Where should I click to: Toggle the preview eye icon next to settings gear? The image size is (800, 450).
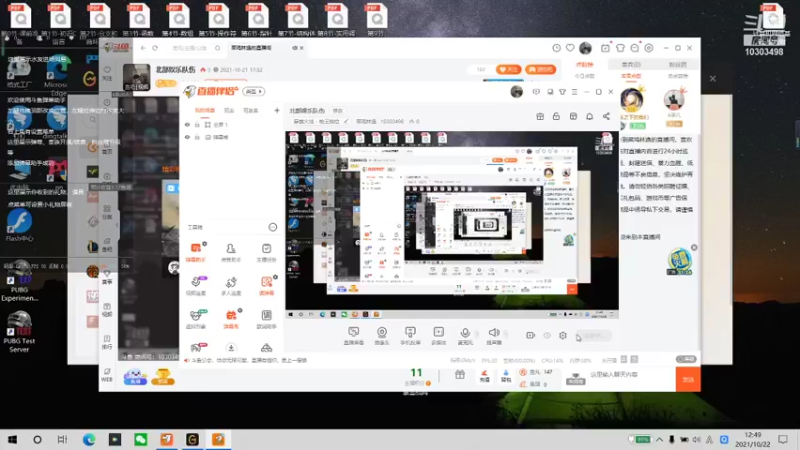546,335
